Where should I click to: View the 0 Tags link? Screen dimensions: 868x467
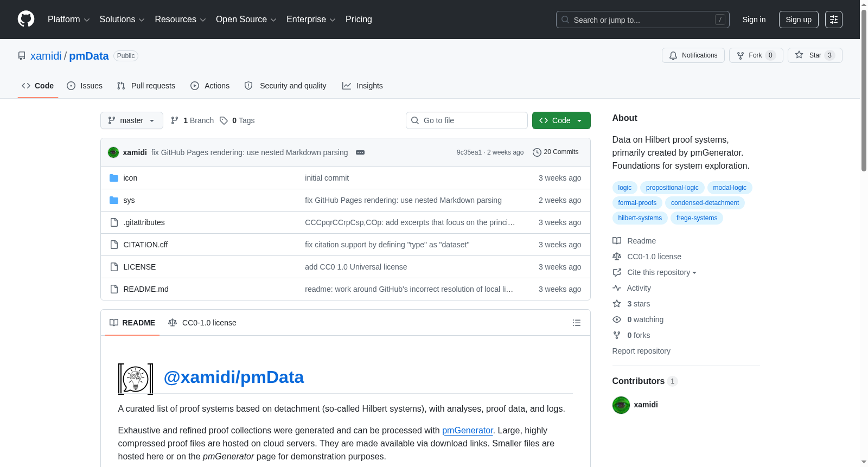[237, 120]
